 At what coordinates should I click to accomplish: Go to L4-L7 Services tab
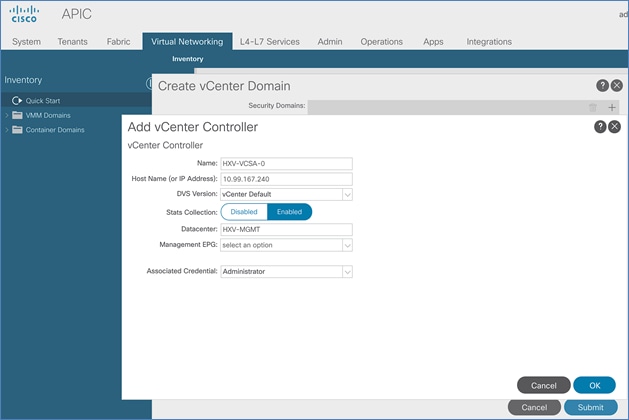coord(270,42)
